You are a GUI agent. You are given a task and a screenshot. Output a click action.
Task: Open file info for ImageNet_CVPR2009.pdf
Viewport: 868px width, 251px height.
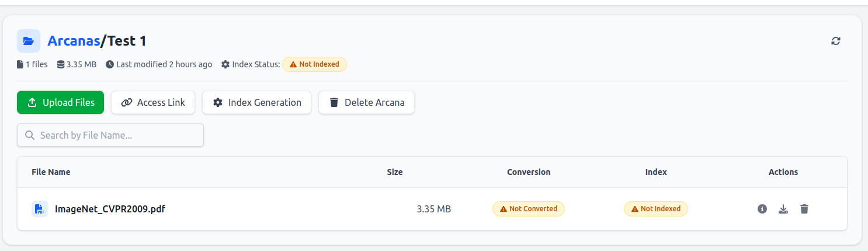[762, 209]
